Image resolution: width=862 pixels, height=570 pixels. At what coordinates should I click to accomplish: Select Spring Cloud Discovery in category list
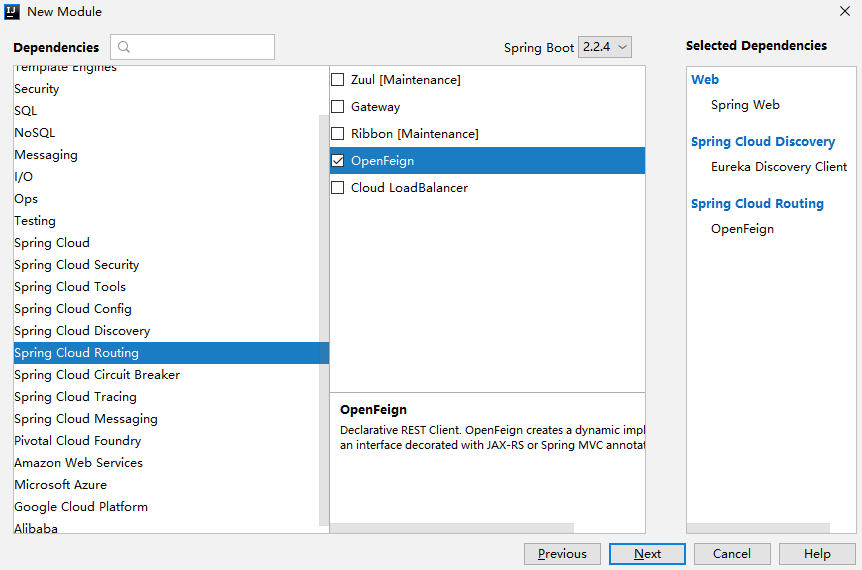[171, 330]
